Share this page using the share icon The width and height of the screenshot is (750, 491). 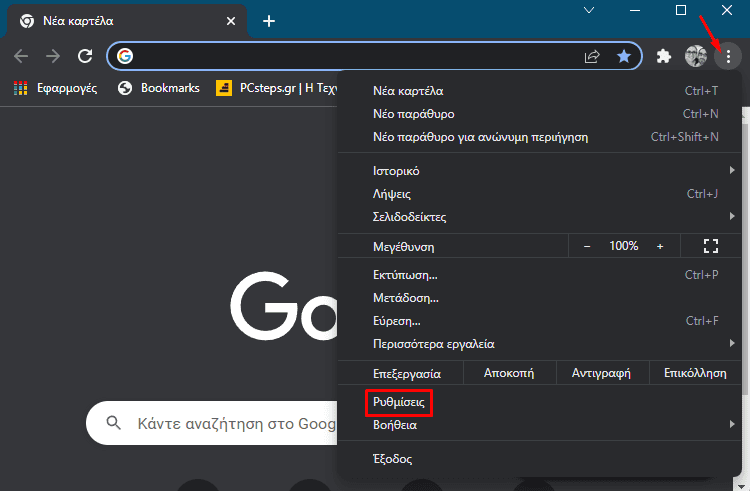pos(592,56)
